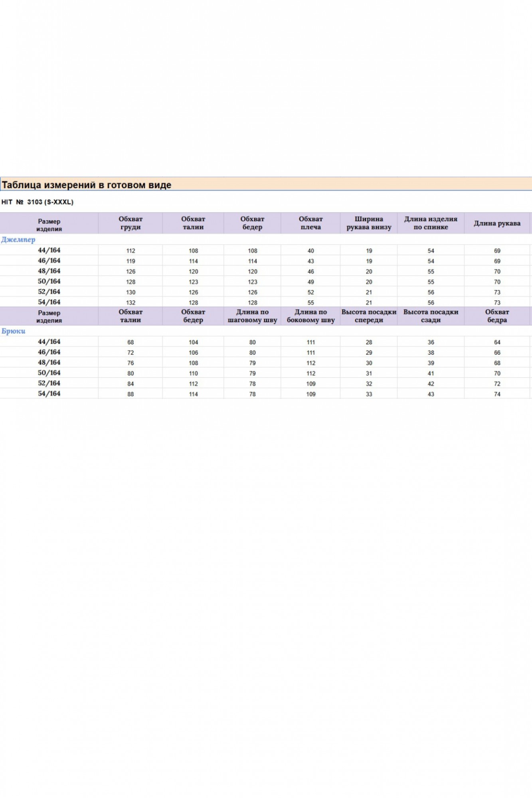Select trousers waist cell showing 88
Screen dimensions: 532x798
tap(131, 394)
